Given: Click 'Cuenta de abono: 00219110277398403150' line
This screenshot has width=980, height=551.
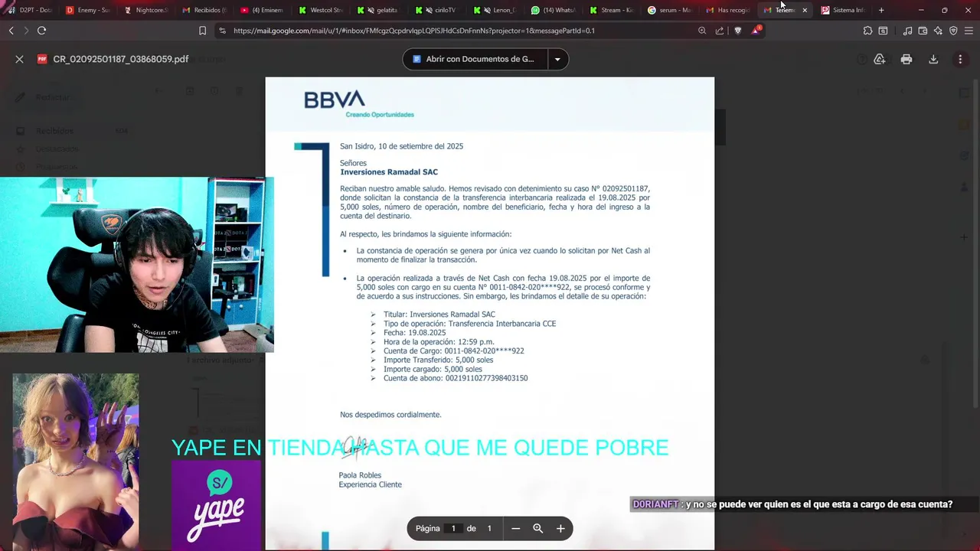Looking at the screenshot, I should [456, 378].
